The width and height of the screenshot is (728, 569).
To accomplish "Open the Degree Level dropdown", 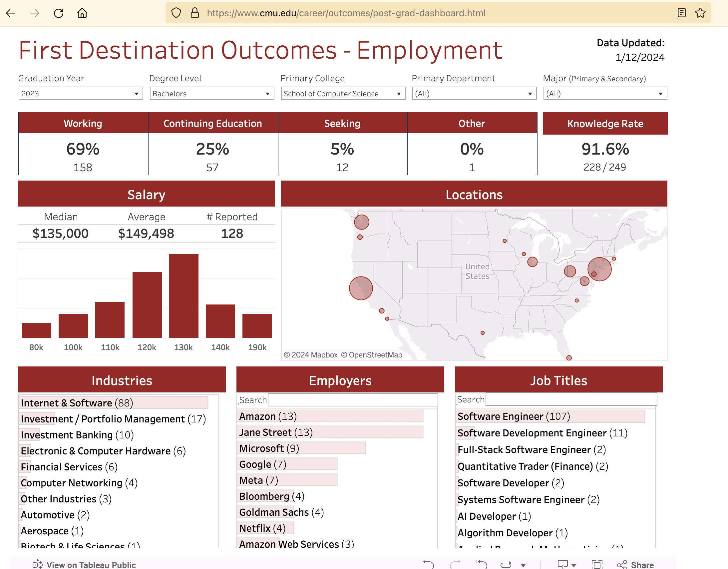I will 212,94.
